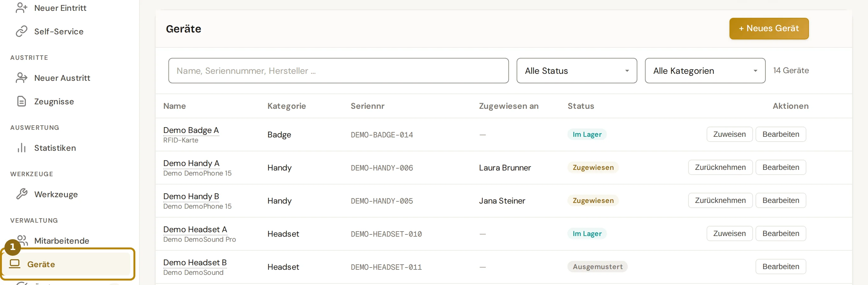Click serial number DEMO-BADGE-014
The height and width of the screenshot is (285, 868).
tap(382, 135)
